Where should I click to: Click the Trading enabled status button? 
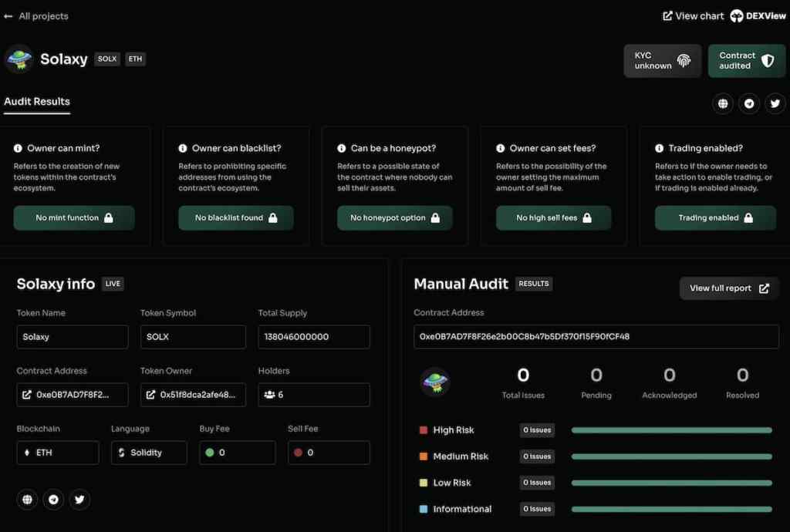click(715, 218)
